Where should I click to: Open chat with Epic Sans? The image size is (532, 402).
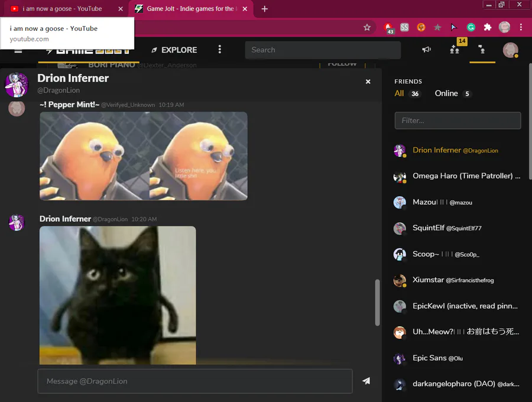pos(457,358)
